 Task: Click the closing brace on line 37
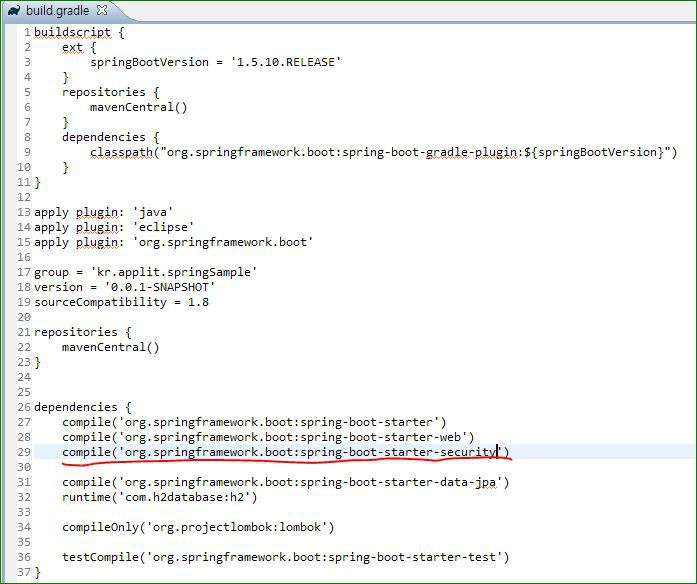click(37, 572)
